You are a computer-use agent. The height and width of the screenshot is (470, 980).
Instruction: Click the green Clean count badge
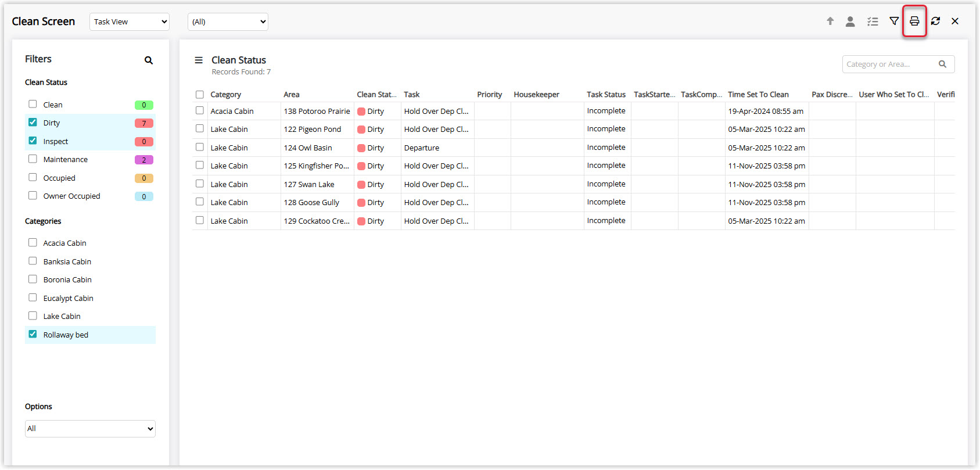(x=144, y=105)
